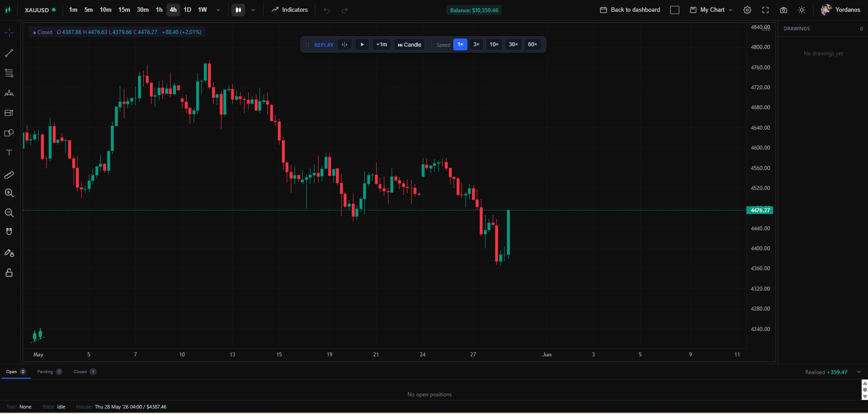The image size is (868, 414).
Task: Open the text annotation tool
Action: [x=9, y=153]
